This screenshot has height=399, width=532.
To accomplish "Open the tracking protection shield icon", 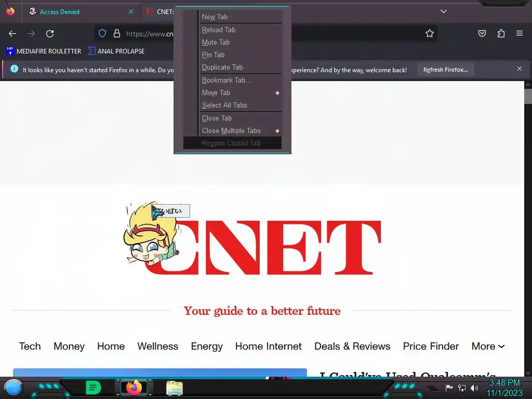I will click(x=102, y=33).
